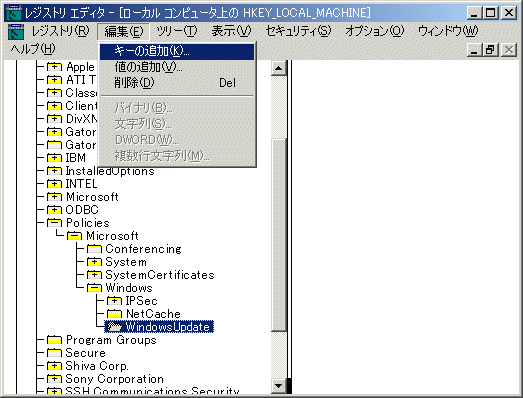Click the Secure folder icon
523x398 pixels.
coord(54,353)
